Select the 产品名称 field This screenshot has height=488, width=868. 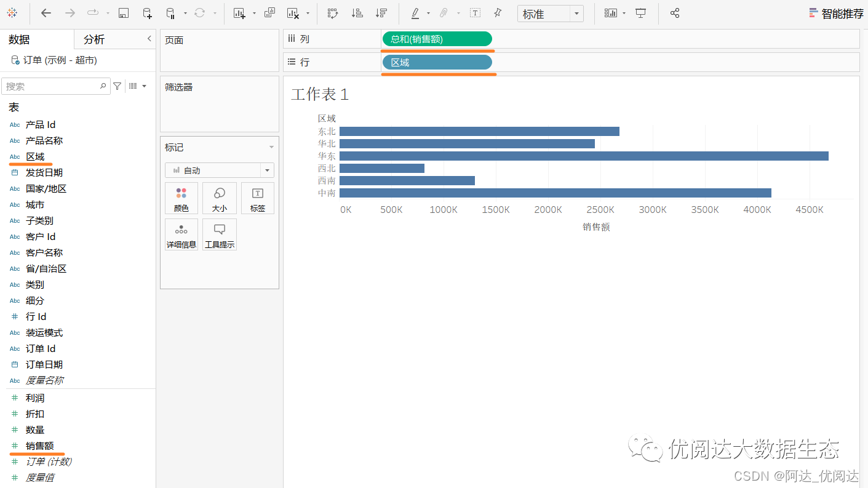(44, 140)
